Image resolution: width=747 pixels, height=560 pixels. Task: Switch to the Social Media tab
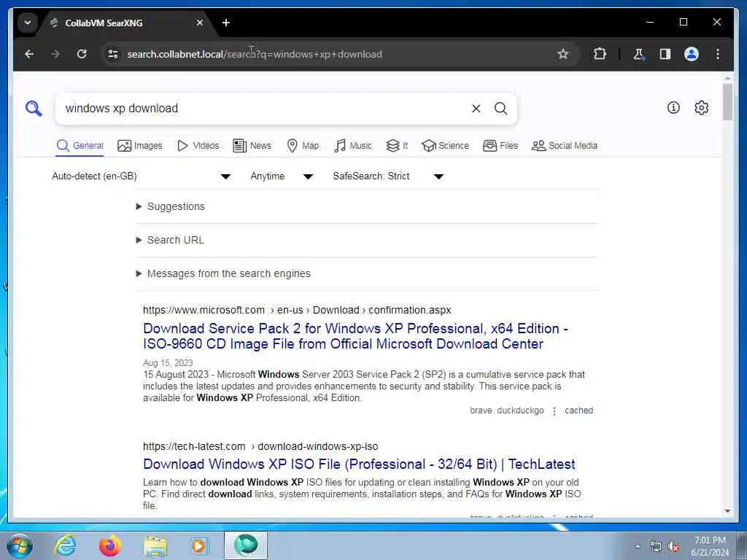(565, 146)
